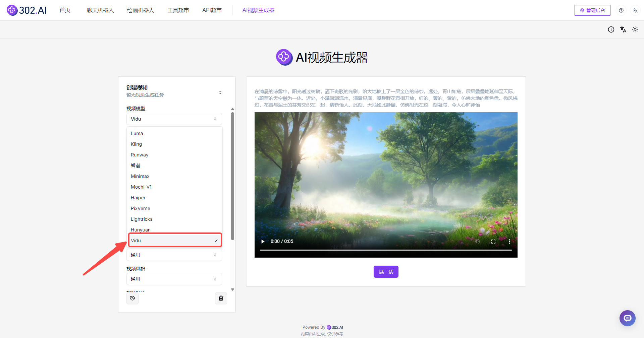644x338 pixels.
Task: Open 绘画机器人 navigation item
Action: (141, 10)
